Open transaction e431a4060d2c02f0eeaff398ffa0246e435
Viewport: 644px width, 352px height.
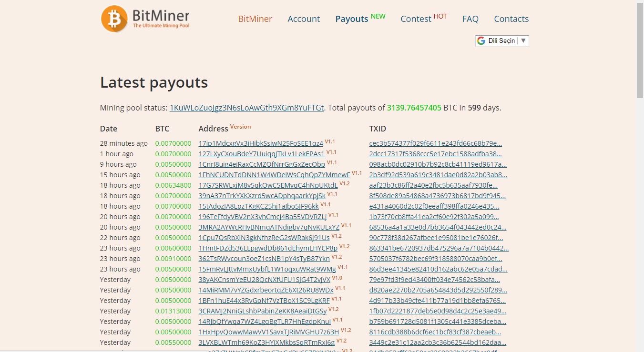tap(434, 206)
